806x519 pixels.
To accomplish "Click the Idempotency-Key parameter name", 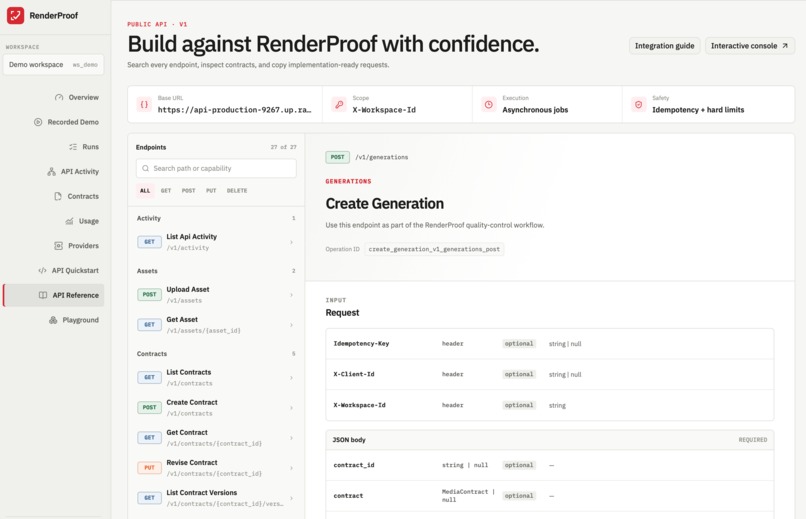I will click(361, 344).
